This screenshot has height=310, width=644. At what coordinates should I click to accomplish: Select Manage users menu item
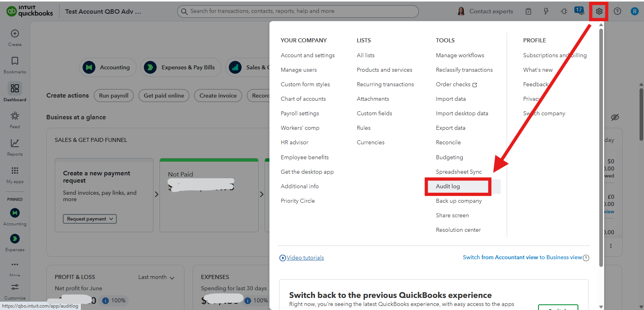tap(299, 70)
